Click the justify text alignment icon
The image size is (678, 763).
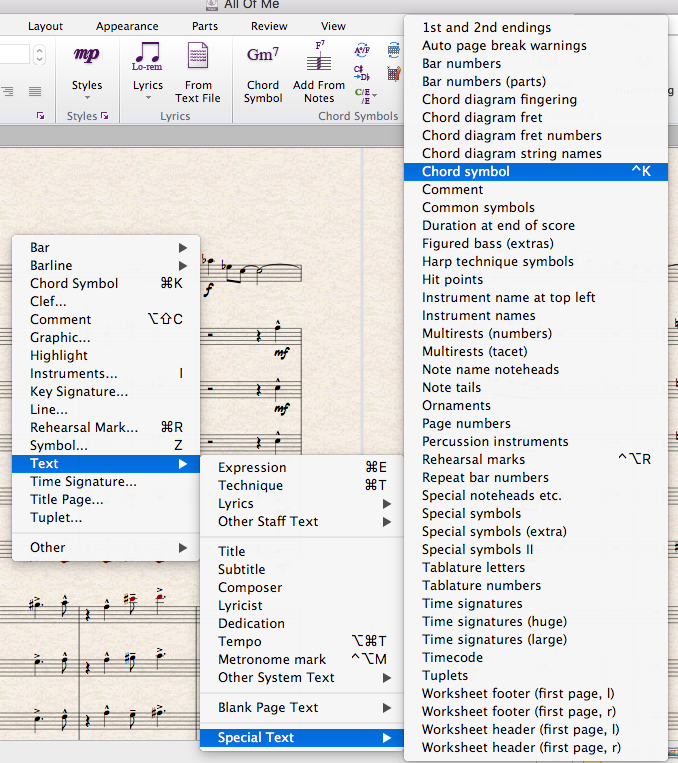35,91
